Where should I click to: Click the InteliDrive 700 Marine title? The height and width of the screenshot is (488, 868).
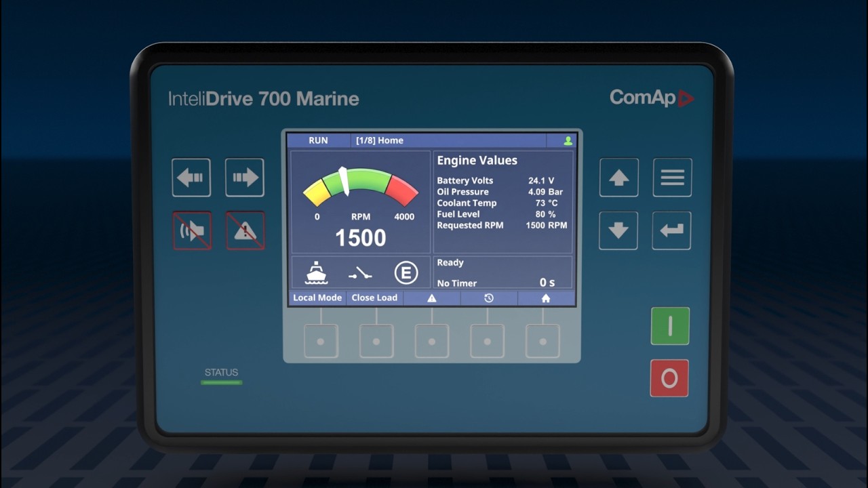point(264,99)
